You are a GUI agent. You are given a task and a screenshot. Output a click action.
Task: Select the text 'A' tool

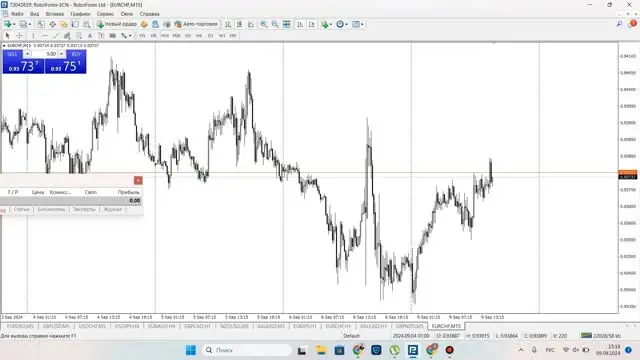90,36
